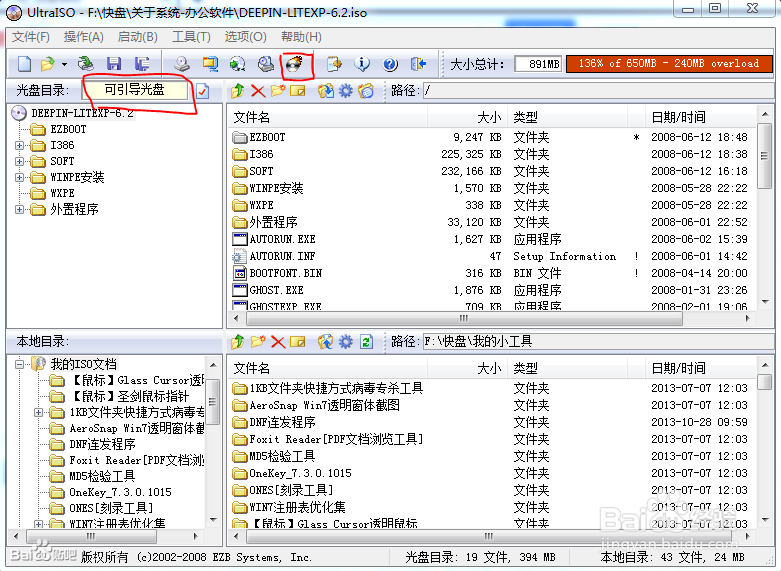The height and width of the screenshot is (571, 781).
Task: Select GHOST.EXE in disc file list
Action: coord(276,290)
